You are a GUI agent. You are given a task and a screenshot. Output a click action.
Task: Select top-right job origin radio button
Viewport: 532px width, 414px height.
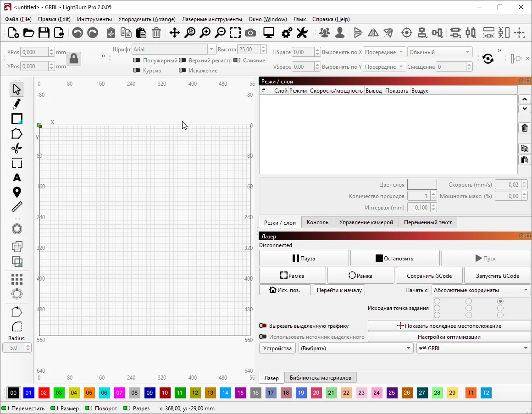tap(500, 301)
